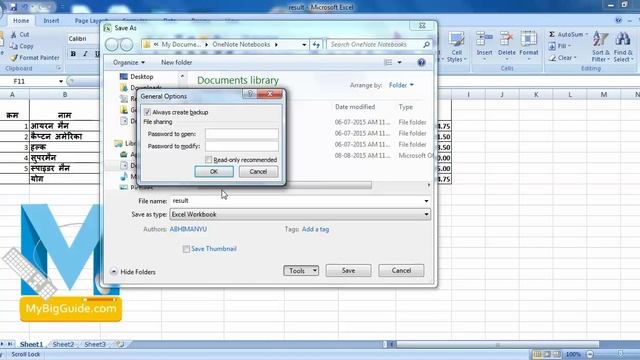Click the Password to modify field
640x360 pixels.
tap(242, 146)
